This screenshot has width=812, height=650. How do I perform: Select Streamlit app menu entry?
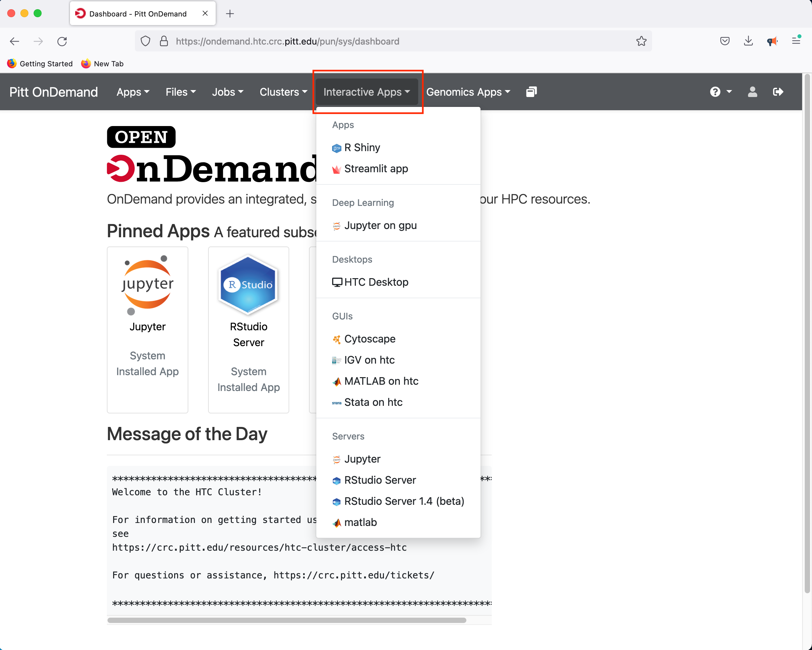pos(398,169)
